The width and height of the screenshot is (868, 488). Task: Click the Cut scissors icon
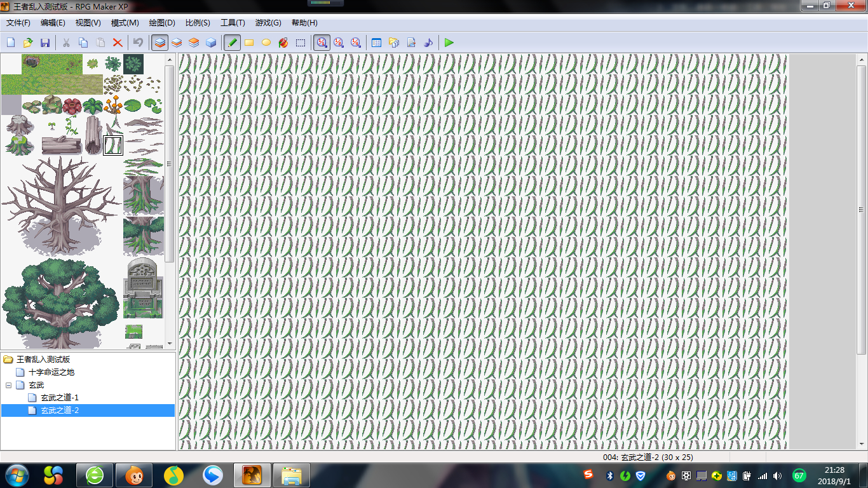point(66,43)
